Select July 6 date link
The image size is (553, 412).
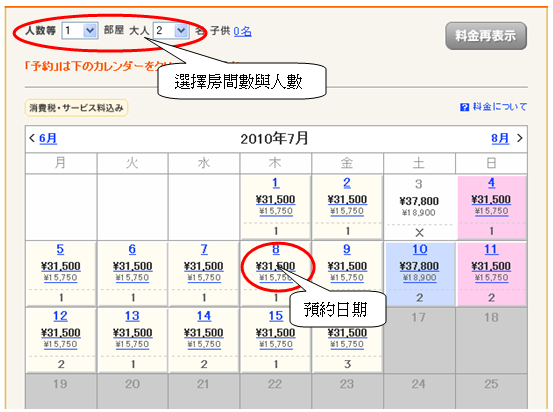click(x=132, y=249)
